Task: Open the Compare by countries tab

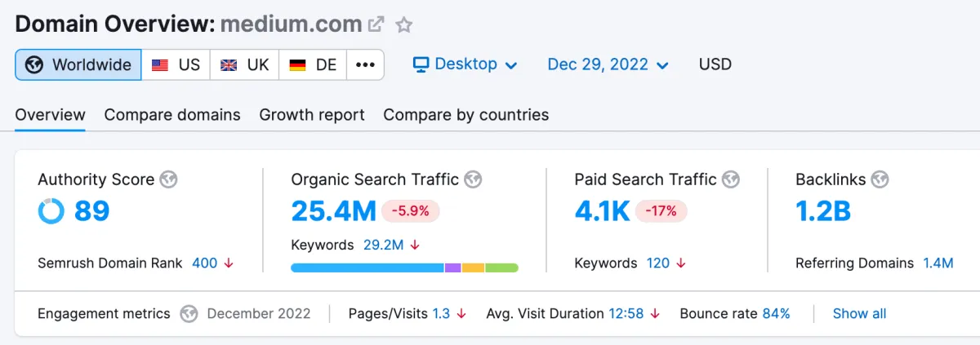Action: coord(466,115)
